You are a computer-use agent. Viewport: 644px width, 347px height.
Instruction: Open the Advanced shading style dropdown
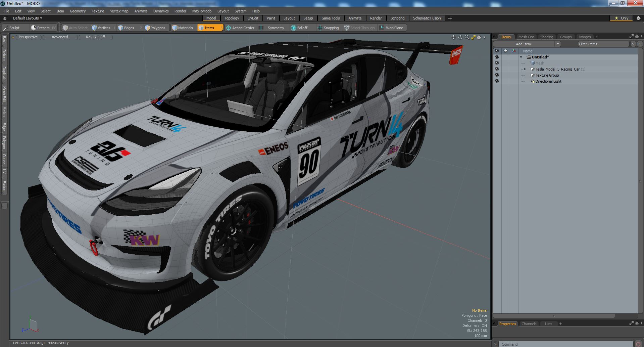(x=60, y=37)
